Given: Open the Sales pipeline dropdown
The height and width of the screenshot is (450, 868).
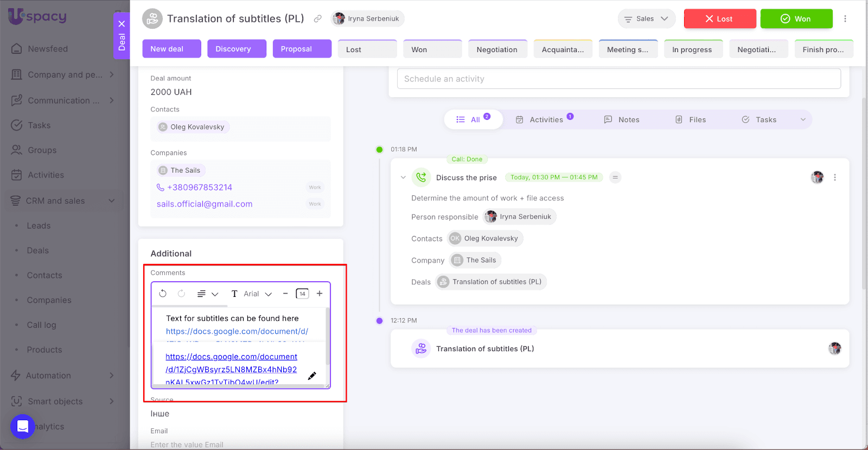Looking at the screenshot, I should 646,19.
